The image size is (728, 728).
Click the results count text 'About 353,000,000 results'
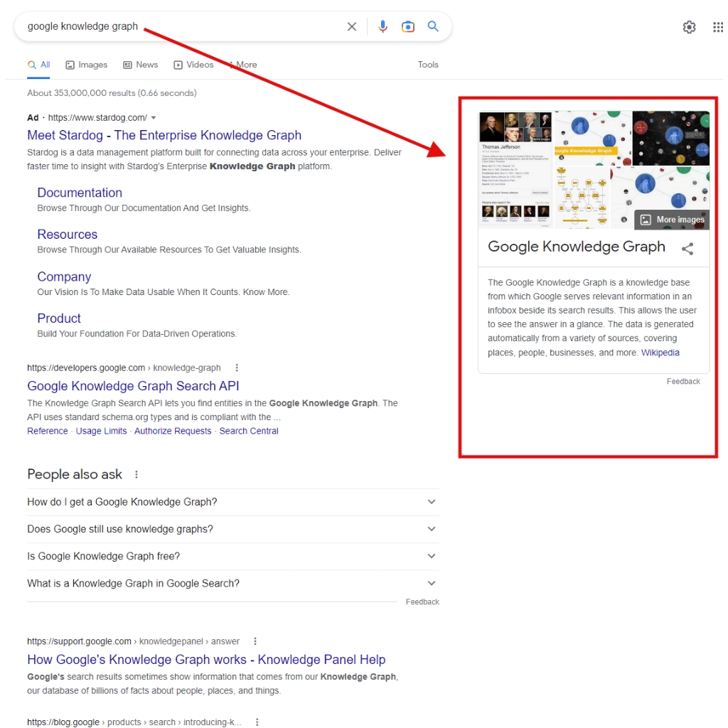81,93
